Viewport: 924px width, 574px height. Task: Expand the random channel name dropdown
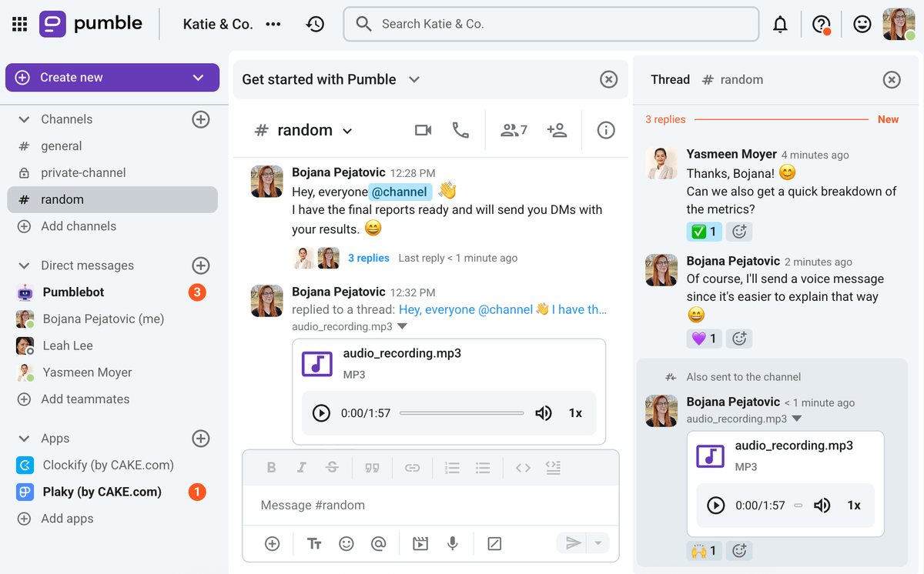[347, 132]
